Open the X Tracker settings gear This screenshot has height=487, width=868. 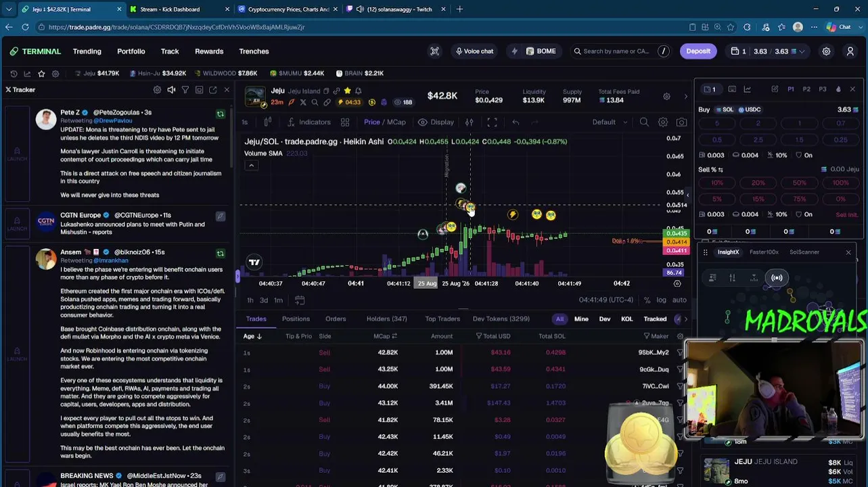pos(157,90)
